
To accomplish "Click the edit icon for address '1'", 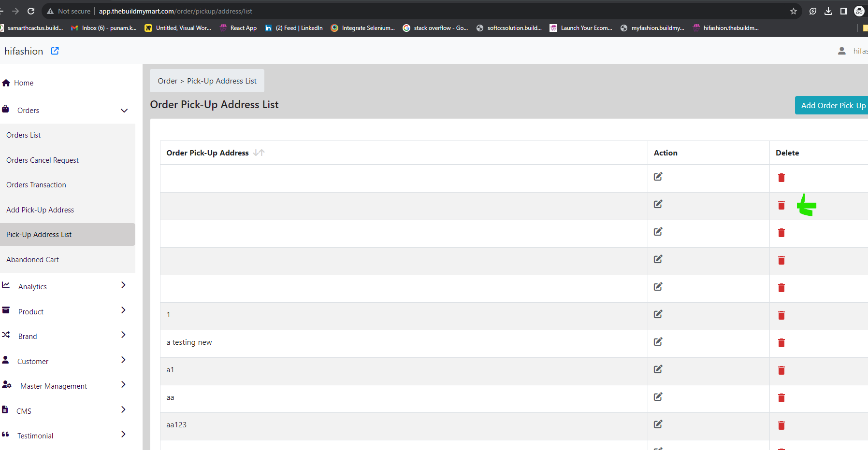I will [x=658, y=314].
